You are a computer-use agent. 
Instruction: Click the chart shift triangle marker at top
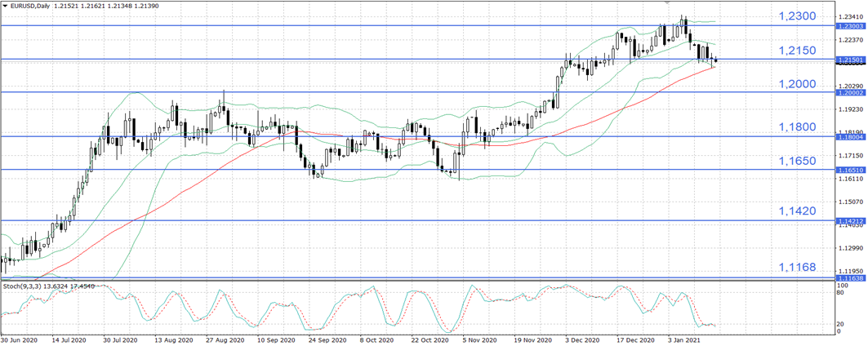pyautogui.click(x=669, y=2)
